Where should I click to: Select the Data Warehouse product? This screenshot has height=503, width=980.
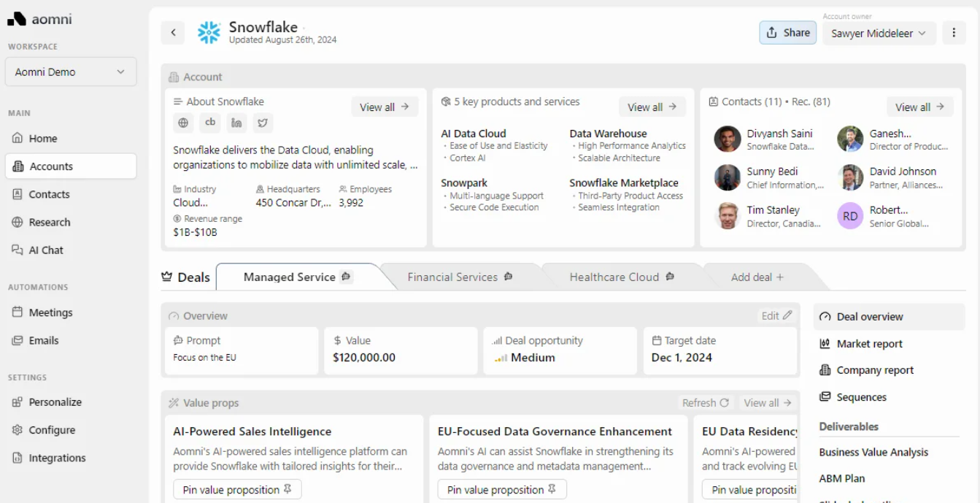pyautogui.click(x=608, y=134)
